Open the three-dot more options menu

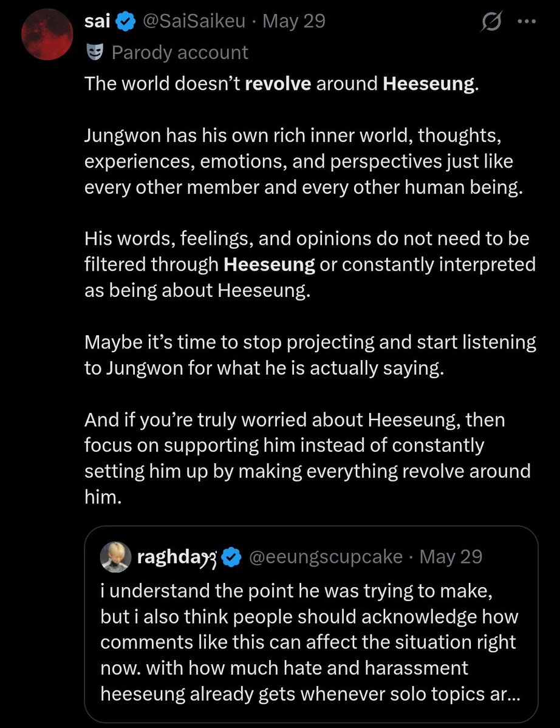coord(527,21)
